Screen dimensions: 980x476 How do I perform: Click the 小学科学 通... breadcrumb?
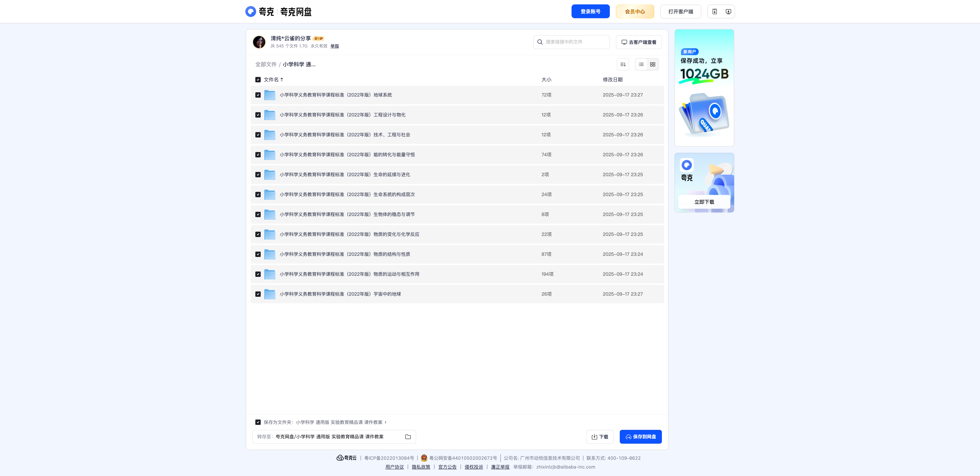[299, 64]
